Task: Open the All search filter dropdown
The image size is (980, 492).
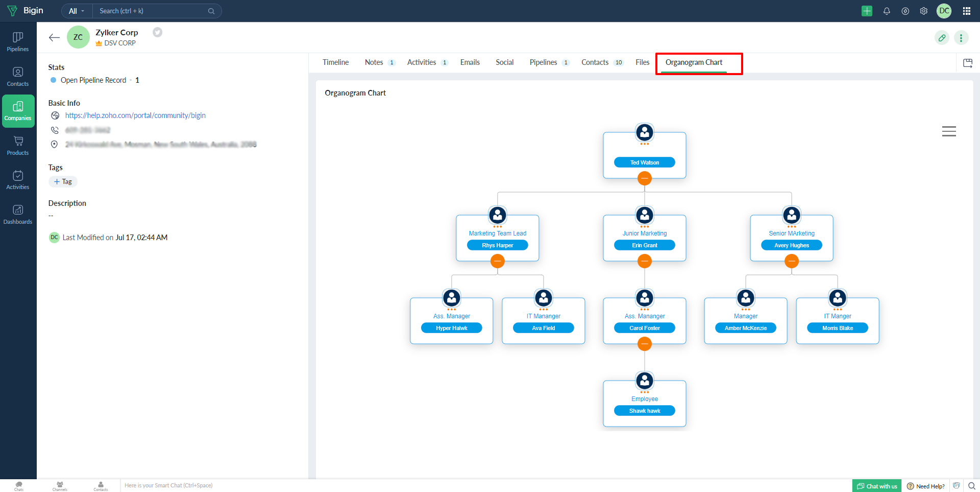Action: (77, 11)
